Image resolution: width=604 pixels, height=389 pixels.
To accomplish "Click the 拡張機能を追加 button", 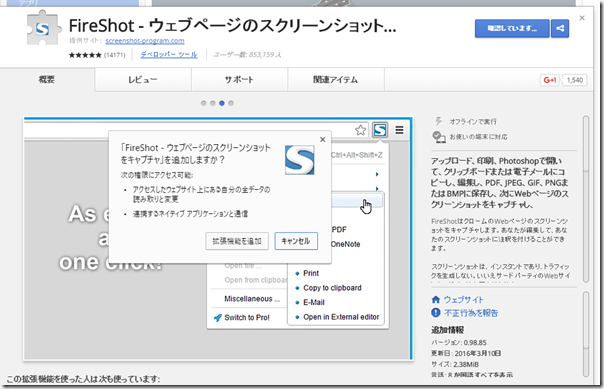I will (237, 241).
